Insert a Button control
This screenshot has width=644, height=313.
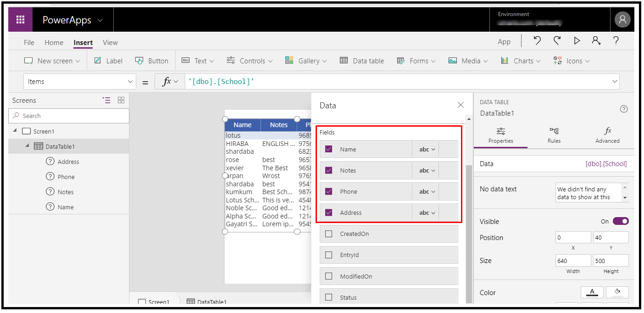pos(152,61)
